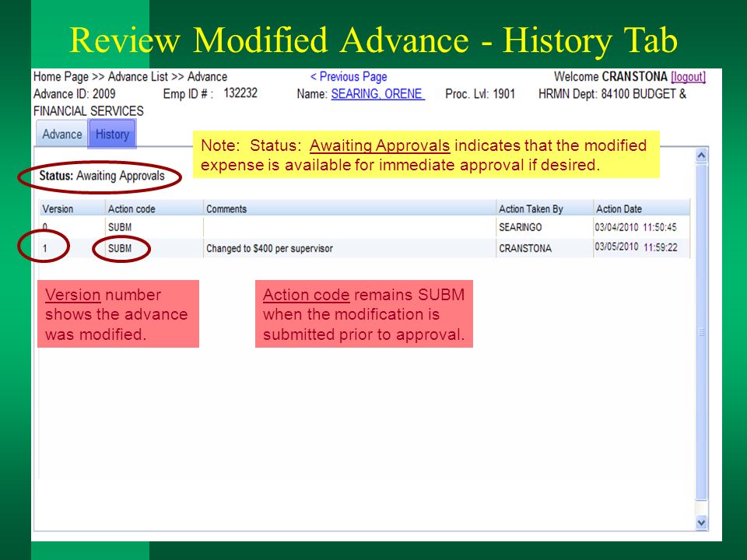Click the Status: Awaiting Approvals text

point(101,176)
